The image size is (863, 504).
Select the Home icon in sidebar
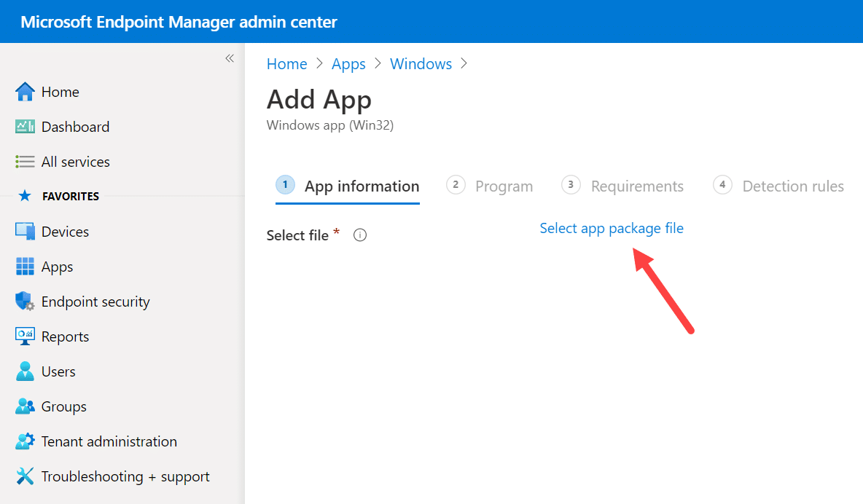tap(24, 91)
